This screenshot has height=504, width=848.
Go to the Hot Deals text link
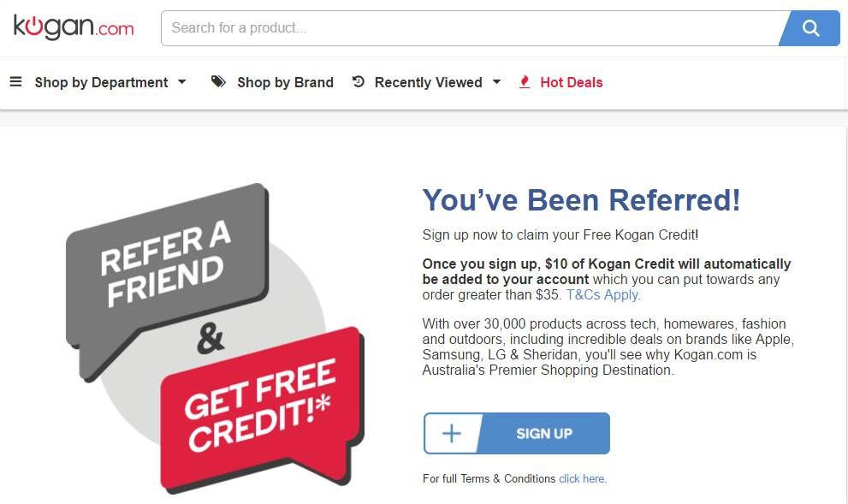click(x=572, y=82)
